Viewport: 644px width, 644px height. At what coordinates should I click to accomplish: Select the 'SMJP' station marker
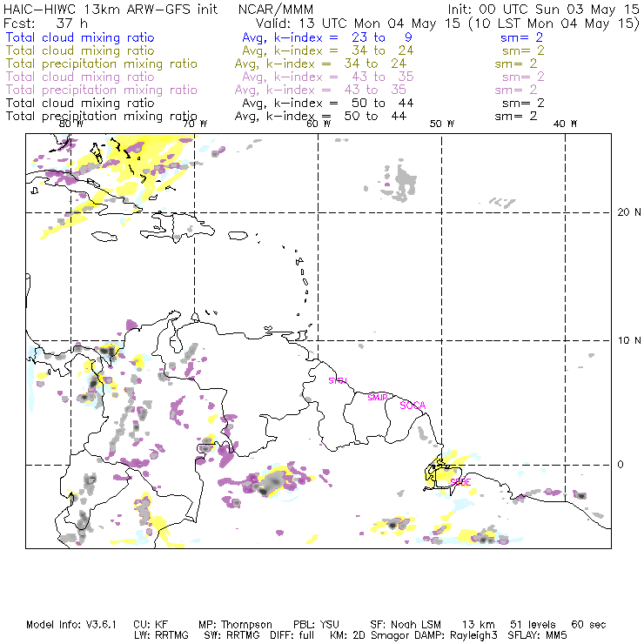(x=378, y=398)
